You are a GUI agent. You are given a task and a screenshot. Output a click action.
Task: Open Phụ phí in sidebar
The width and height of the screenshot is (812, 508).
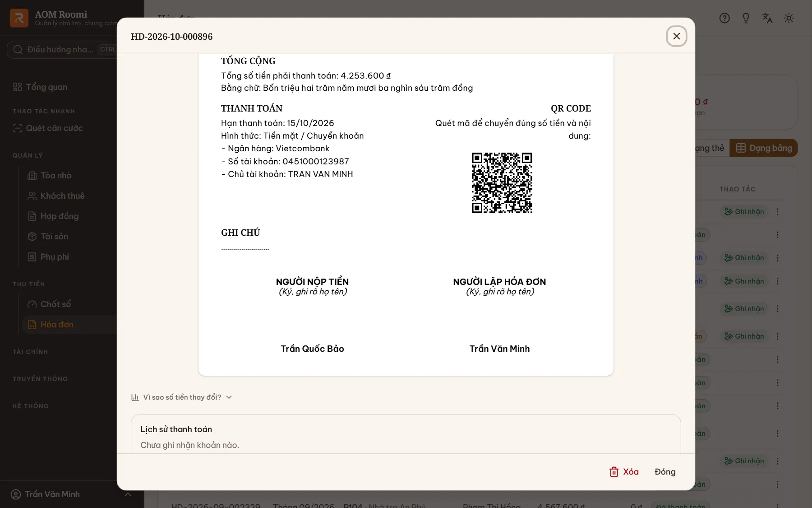click(x=55, y=256)
